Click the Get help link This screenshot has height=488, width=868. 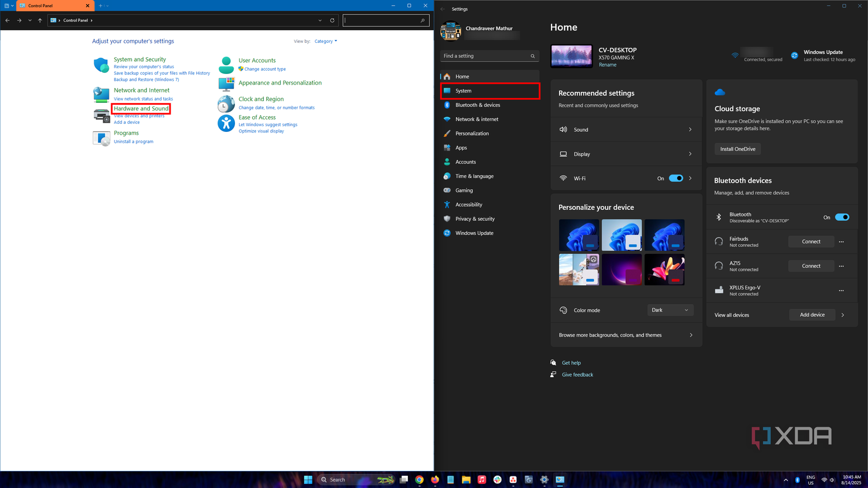click(x=571, y=363)
